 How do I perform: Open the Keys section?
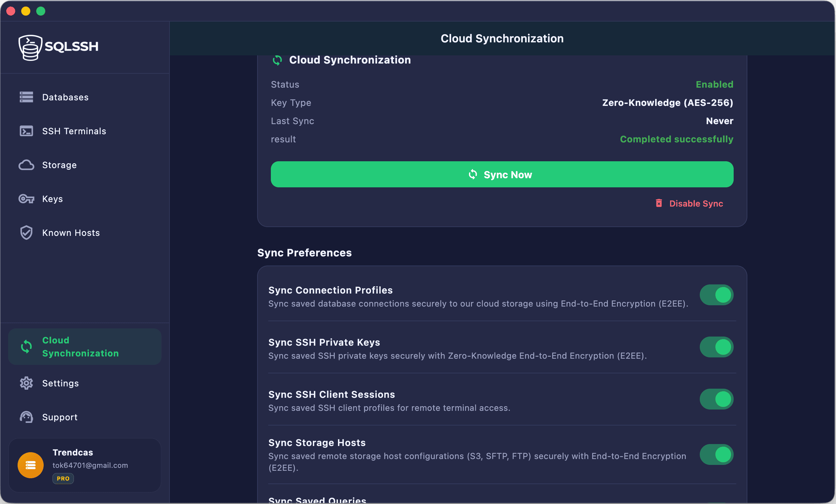coord(85,199)
